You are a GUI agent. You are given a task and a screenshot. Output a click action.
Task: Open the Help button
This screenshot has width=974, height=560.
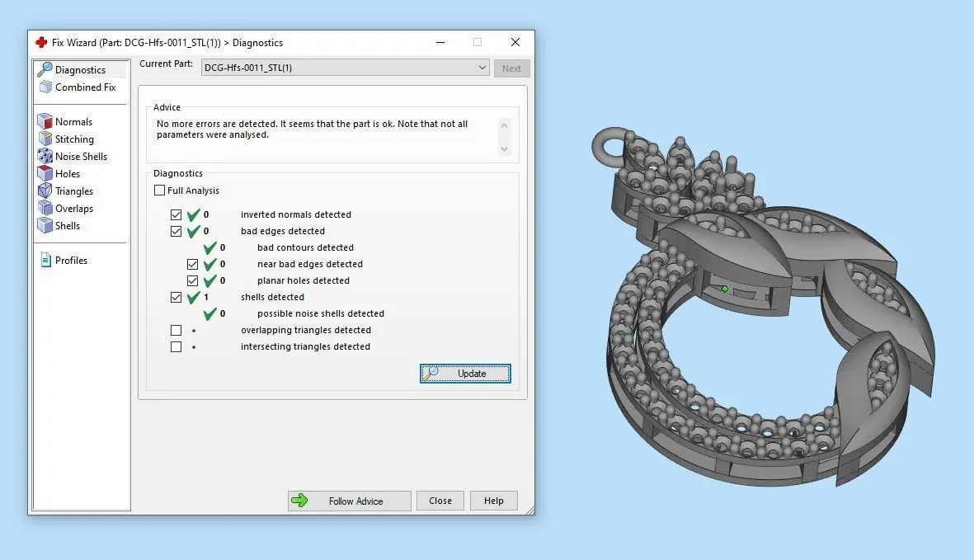click(494, 501)
